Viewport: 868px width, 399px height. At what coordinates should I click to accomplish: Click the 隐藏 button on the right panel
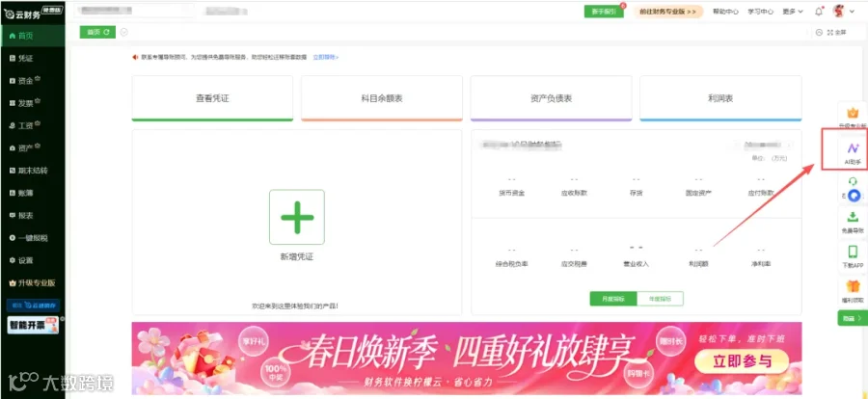click(853, 319)
